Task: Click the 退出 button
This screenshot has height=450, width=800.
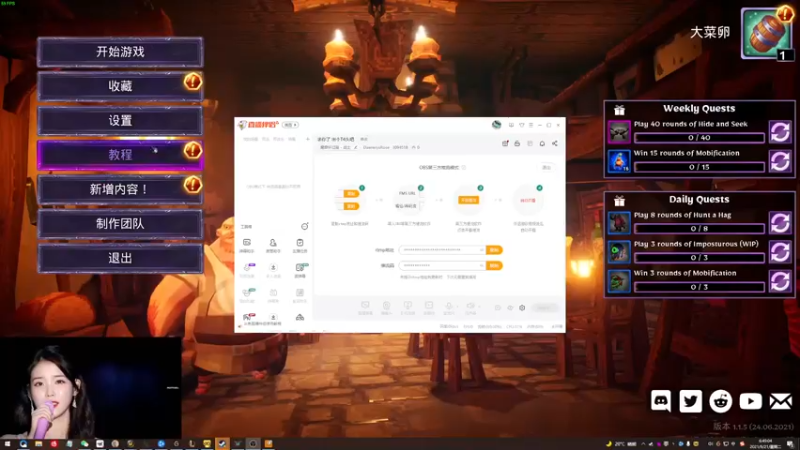Action: point(120,258)
